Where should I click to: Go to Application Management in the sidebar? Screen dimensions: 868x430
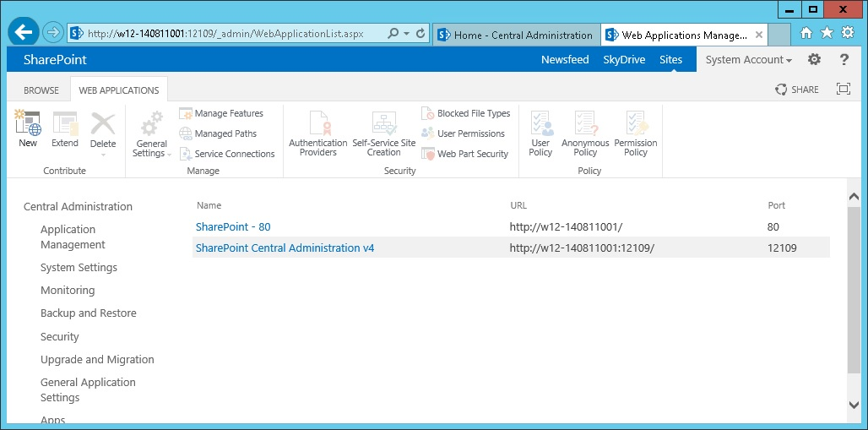tap(73, 237)
